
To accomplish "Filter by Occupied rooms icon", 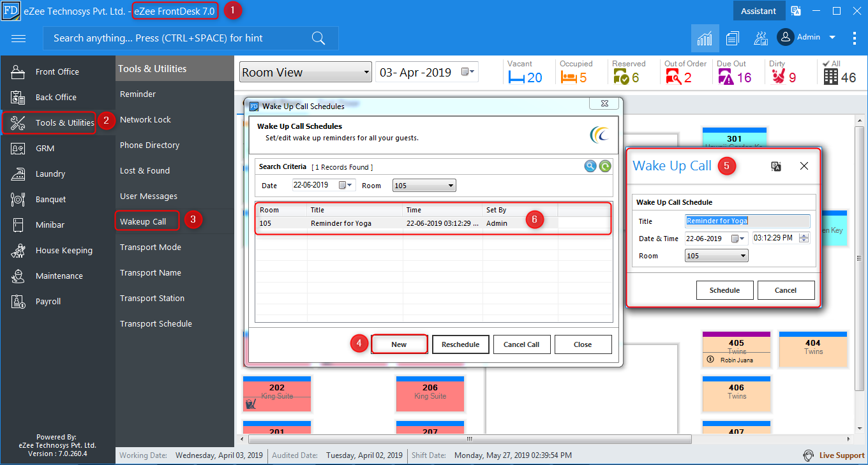I will [568, 77].
